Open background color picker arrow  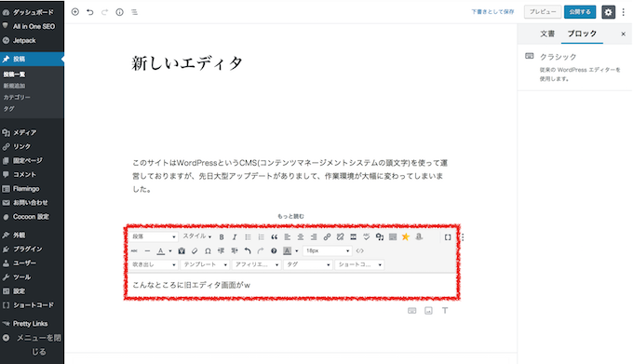[x=297, y=251]
